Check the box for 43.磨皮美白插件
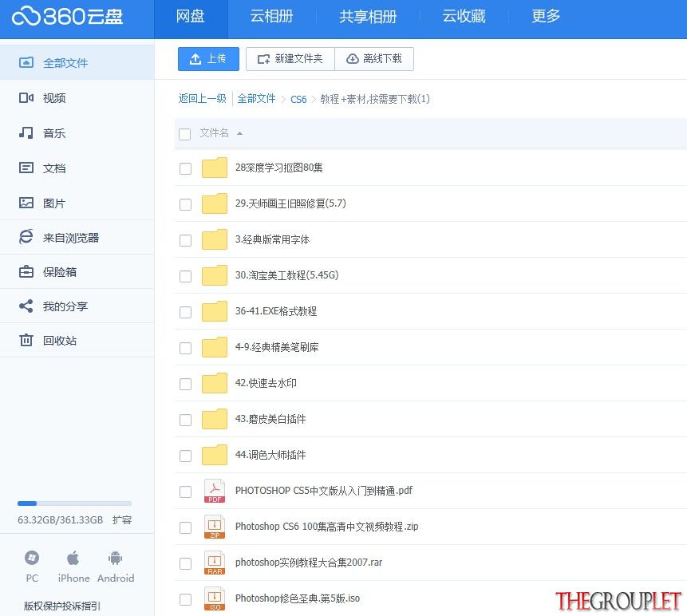The image size is (687, 616). coord(185,421)
